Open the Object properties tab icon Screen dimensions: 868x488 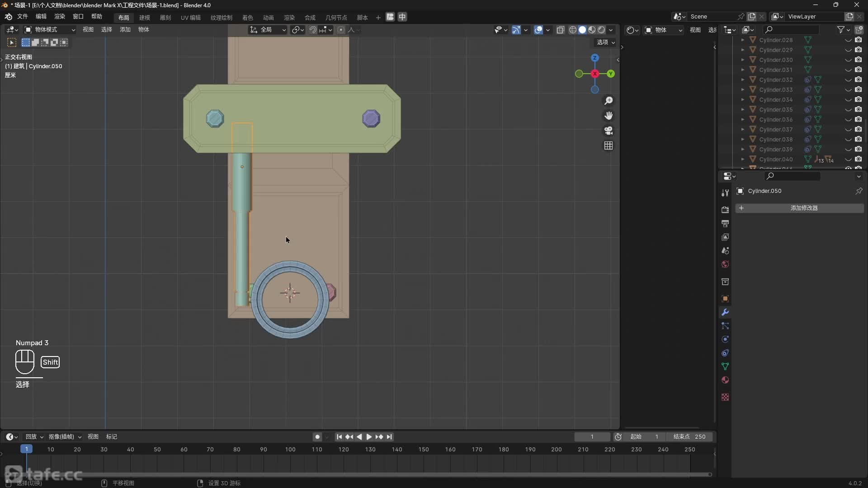click(725, 299)
